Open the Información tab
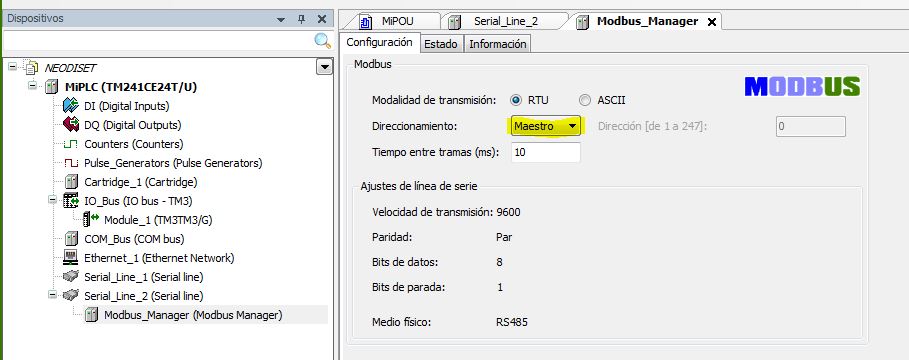This screenshot has width=909, height=360. pyautogui.click(x=497, y=44)
